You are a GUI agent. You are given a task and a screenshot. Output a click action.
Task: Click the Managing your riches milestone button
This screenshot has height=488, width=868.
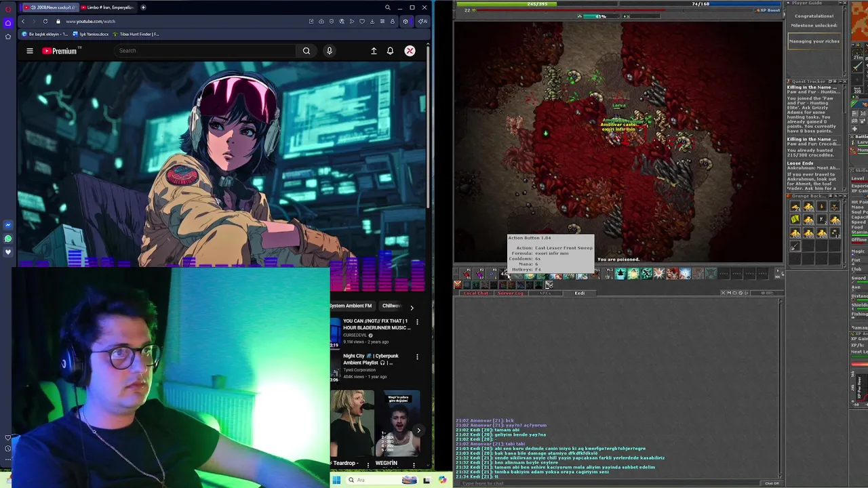pyautogui.click(x=814, y=41)
